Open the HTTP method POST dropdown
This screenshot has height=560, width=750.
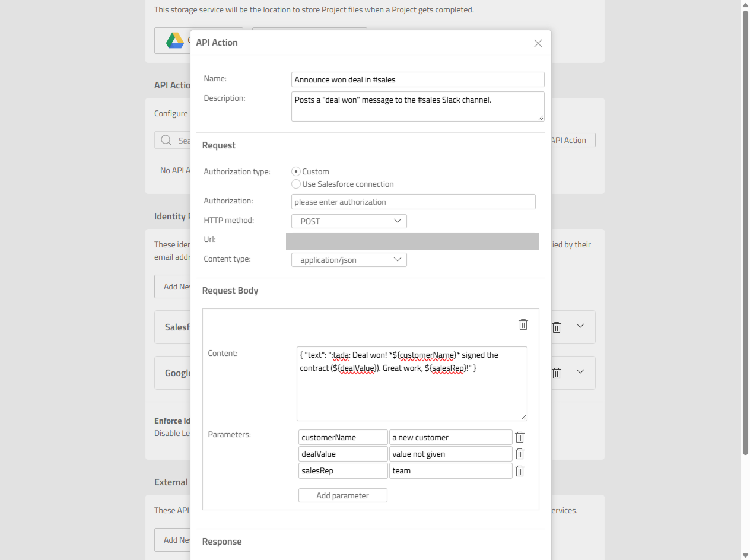click(349, 221)
